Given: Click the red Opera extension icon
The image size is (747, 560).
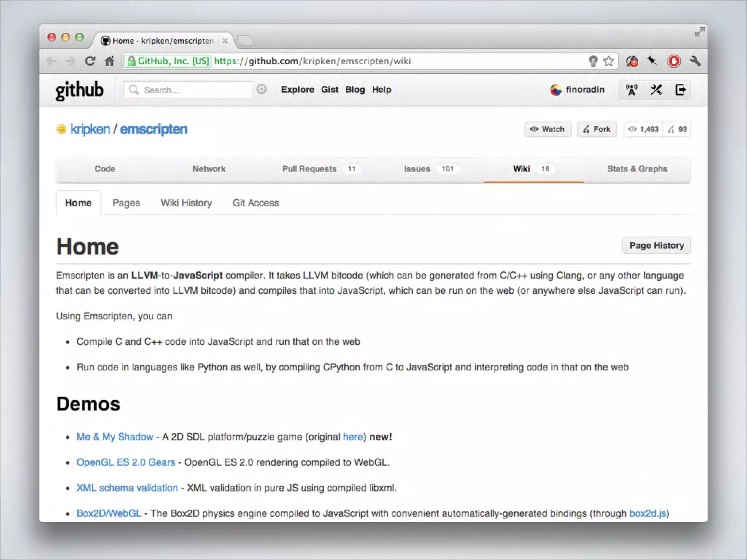Looking at the screenshot, I should pyautogui.click(x=674, y=61).
